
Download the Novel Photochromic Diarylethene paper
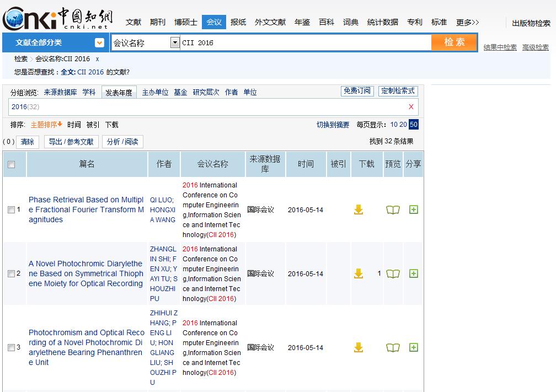tap(359, 273)
